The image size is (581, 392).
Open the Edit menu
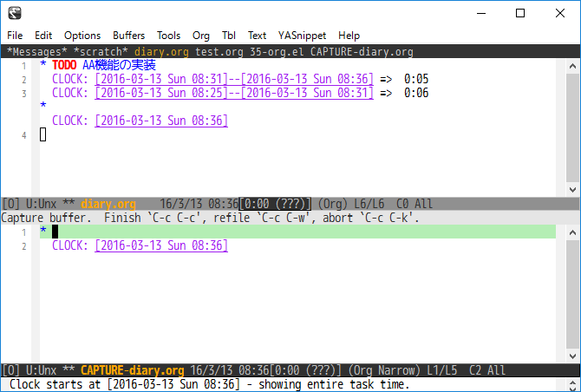(43, 36)
